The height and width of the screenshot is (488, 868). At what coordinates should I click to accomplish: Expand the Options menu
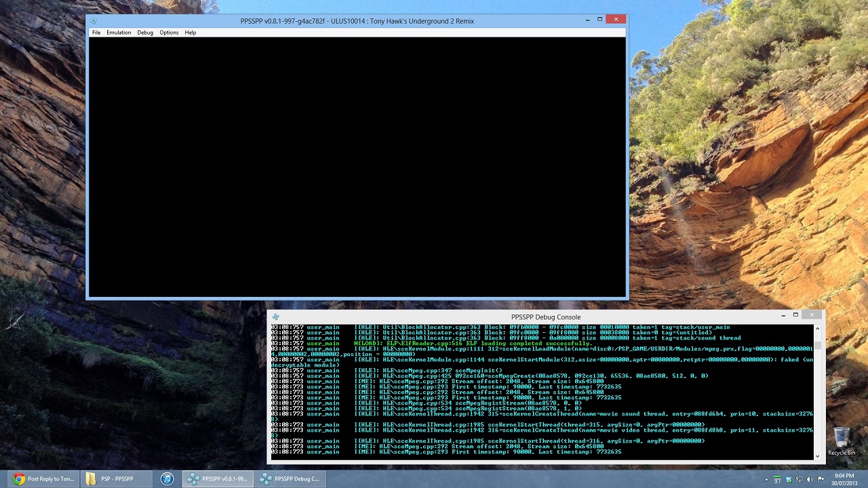169,33
